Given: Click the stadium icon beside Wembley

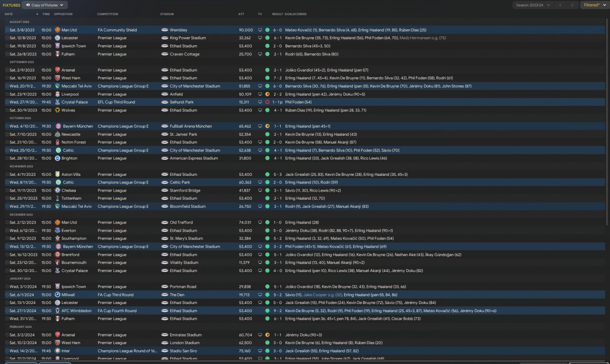Looking at the screenshot, I should (164, 30).
